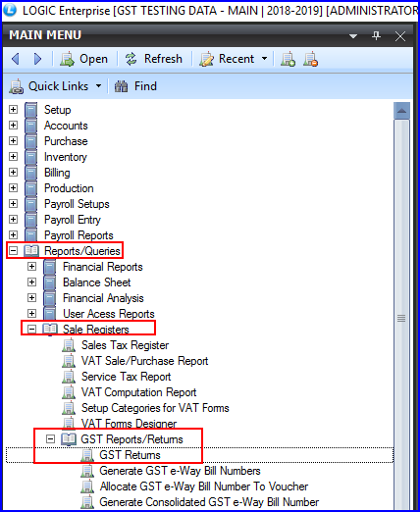Image resolution: width=420 pixels, height=512 pixels.
Task: Click the add menu item icon
Action: 288,59
